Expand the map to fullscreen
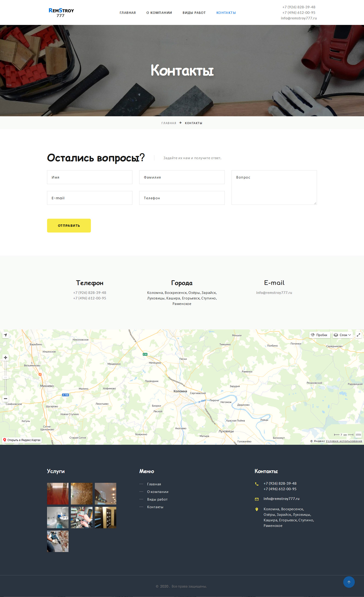 click(x=358, y=335)
